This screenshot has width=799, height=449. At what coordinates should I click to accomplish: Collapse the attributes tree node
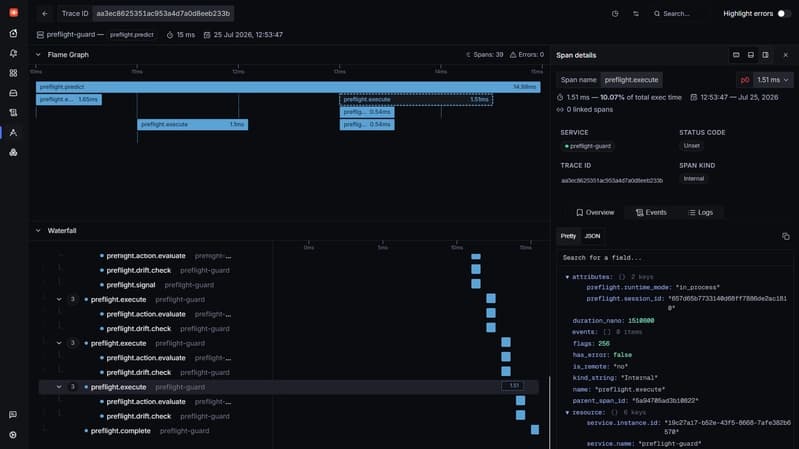click(x=567, y=277)
